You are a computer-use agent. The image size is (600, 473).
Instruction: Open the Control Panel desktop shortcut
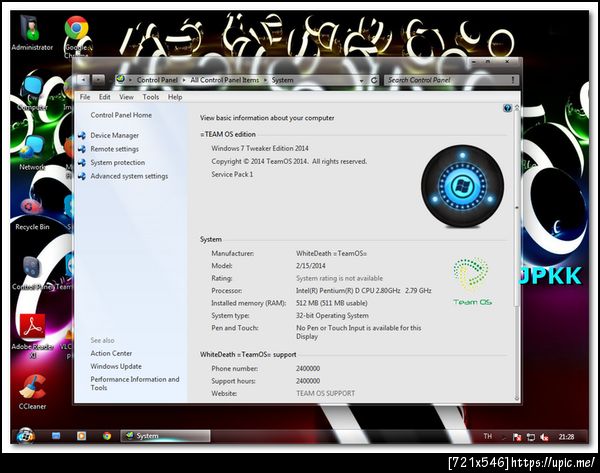31,272
